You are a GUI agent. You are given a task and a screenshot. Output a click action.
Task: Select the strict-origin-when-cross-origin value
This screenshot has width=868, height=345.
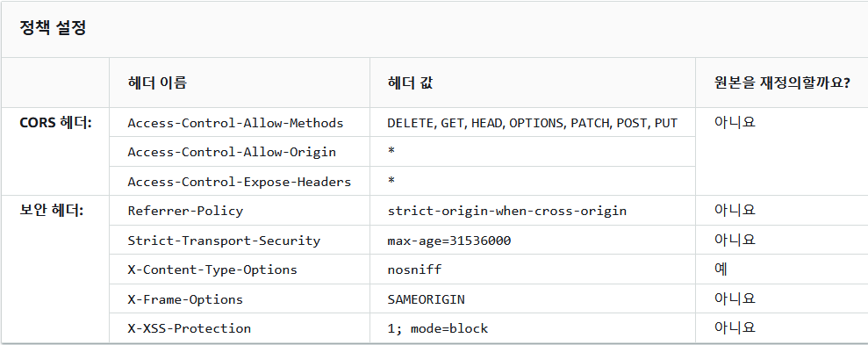point(507,211)
